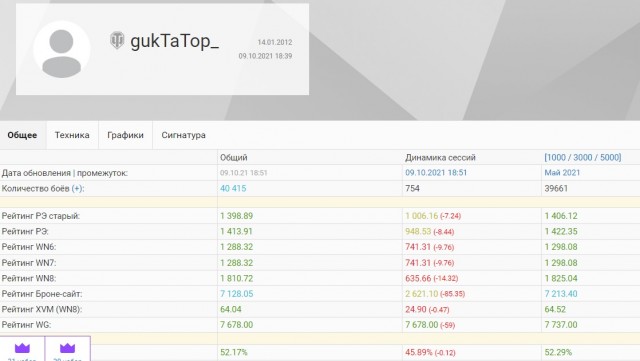Click the 2 621.10 session value
Screen dimensions: 640x361
(x=422, y=294)
